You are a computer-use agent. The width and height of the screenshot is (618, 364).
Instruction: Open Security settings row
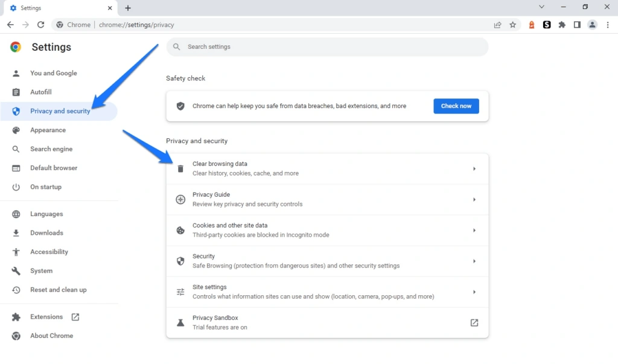click(327, 261)
